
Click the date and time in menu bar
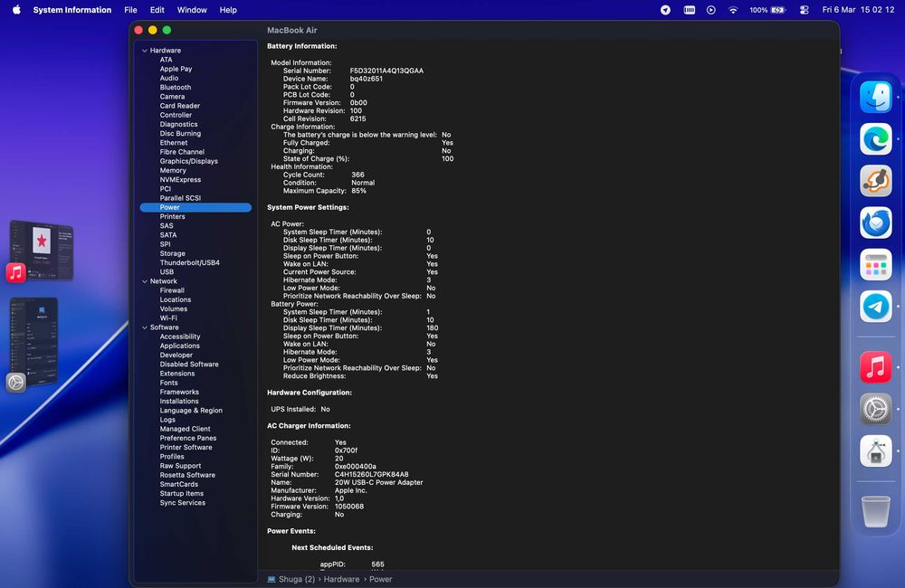(858, 10)
